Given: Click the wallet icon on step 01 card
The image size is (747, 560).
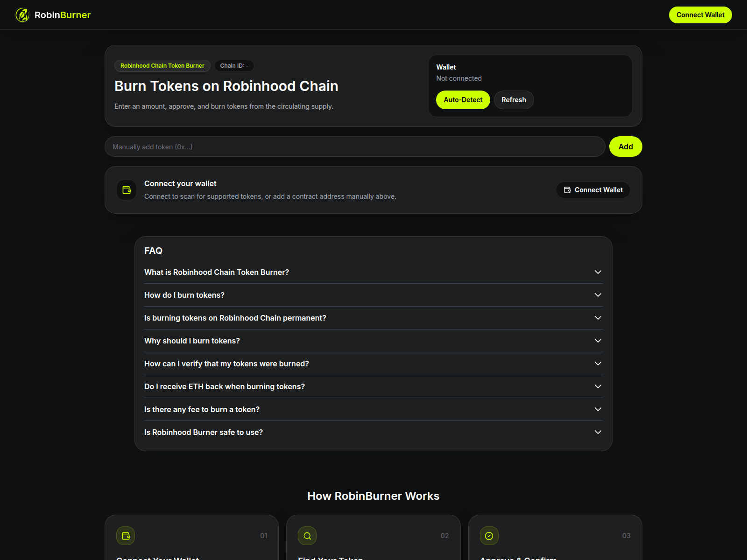Looking at the screenshot, I should (x=126, y=536).
